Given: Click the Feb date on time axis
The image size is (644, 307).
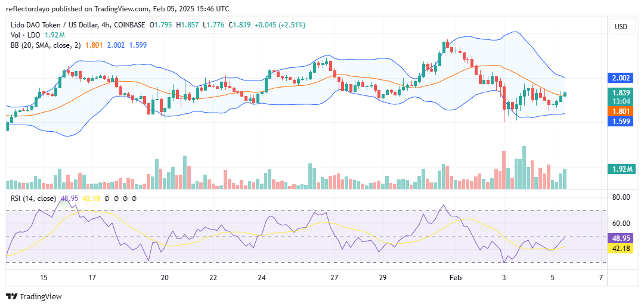Looking at the screenshot, I should [456, 277].
